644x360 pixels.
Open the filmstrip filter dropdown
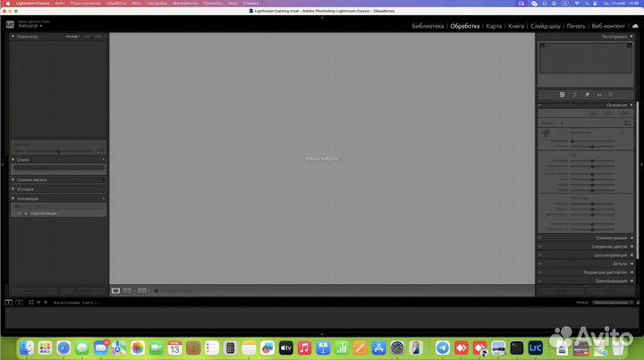pyautogui.click(x=613, y=303)
